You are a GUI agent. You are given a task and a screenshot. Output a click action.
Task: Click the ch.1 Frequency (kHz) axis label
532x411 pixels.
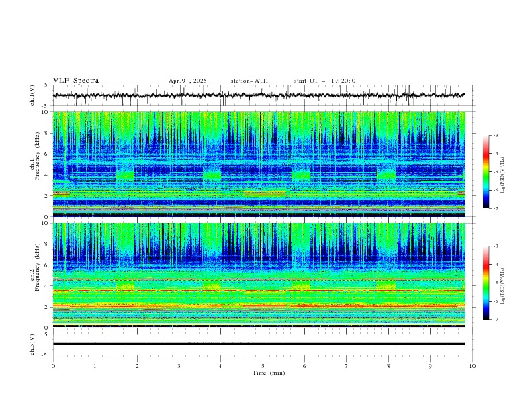pyautogui.click(x=35, y=154)
